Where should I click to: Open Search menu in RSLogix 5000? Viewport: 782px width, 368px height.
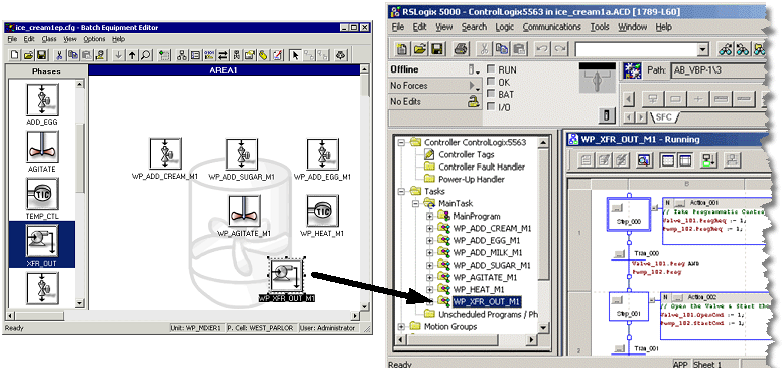(x=474, y=27)
